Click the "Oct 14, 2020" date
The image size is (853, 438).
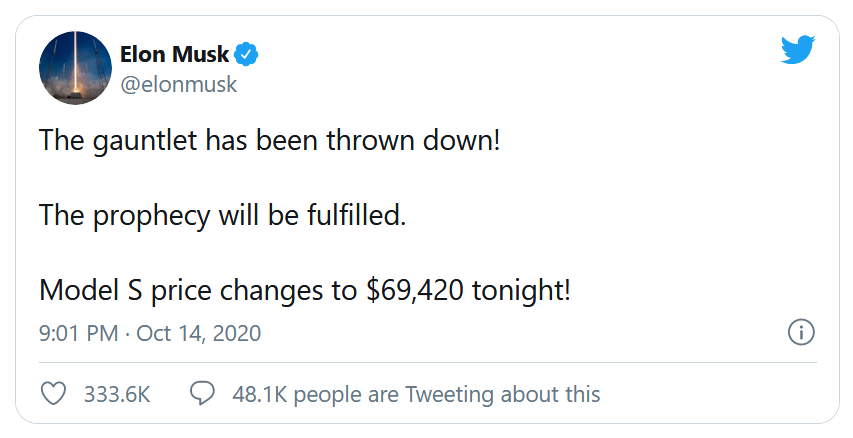(198, 333)
